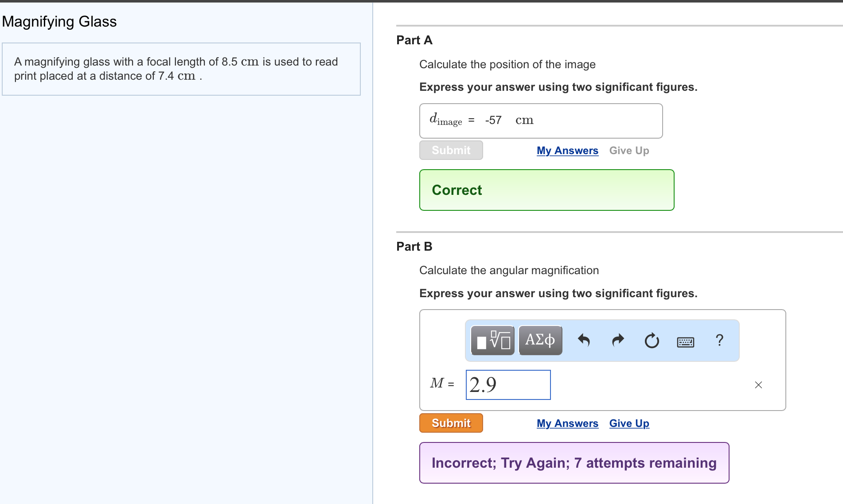The image size is (843, 504).
Task: Open the math templates palette button
Action: 492,341
